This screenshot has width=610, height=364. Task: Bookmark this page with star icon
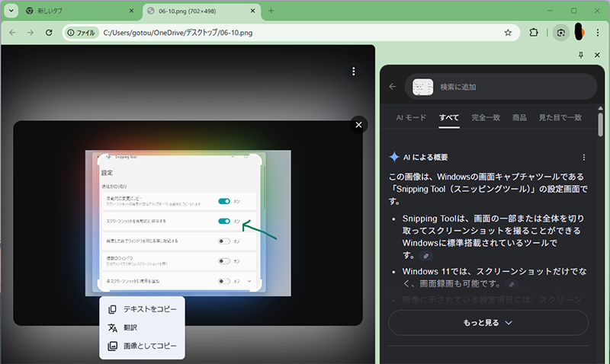point(508,33)
